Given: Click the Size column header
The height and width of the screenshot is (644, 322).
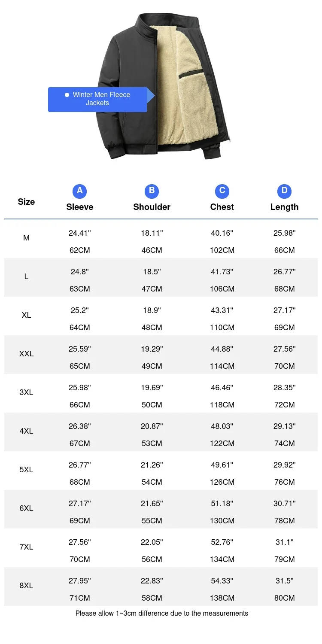Looking at the screenshot, I should [26, 202].
